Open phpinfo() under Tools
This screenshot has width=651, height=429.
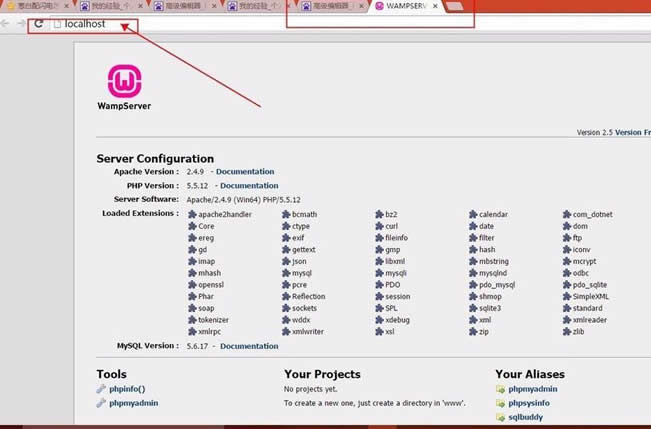tap(127, 388)
